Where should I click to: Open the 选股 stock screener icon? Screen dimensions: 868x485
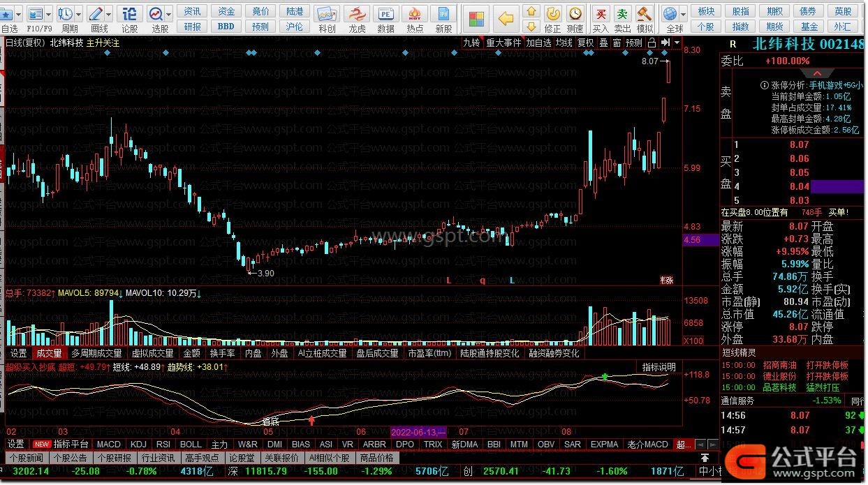(x=156, y=13)
